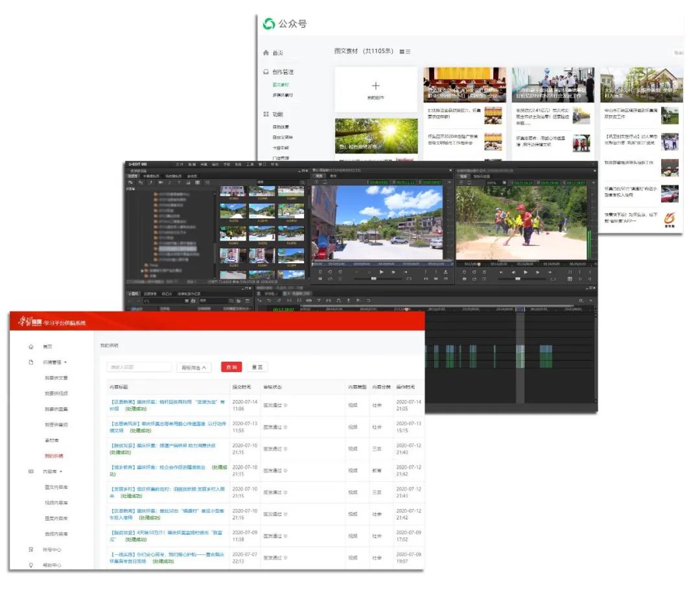This screenshot has height=590, width=700.
Task: Click the 帮助中心 lightbulb icon
Action: point(31,565)
